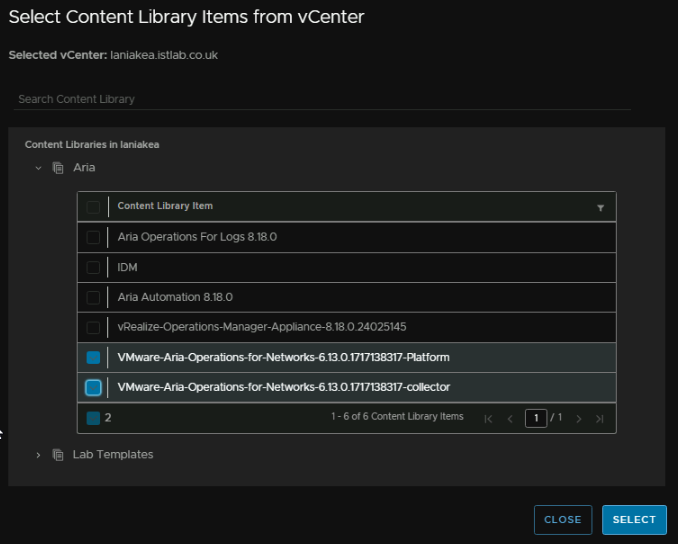Click the '1 - 6 of 6 Content Library Items' text

(397, 416)
